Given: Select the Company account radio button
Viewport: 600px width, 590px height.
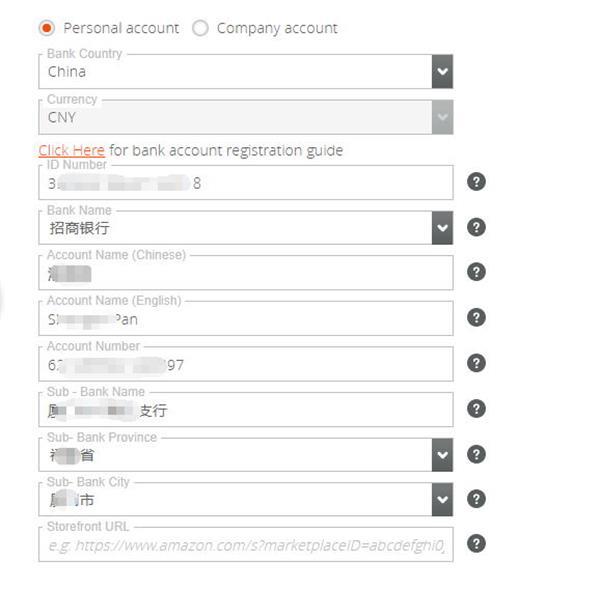Looking at the screenshot, I should point(200,28).
